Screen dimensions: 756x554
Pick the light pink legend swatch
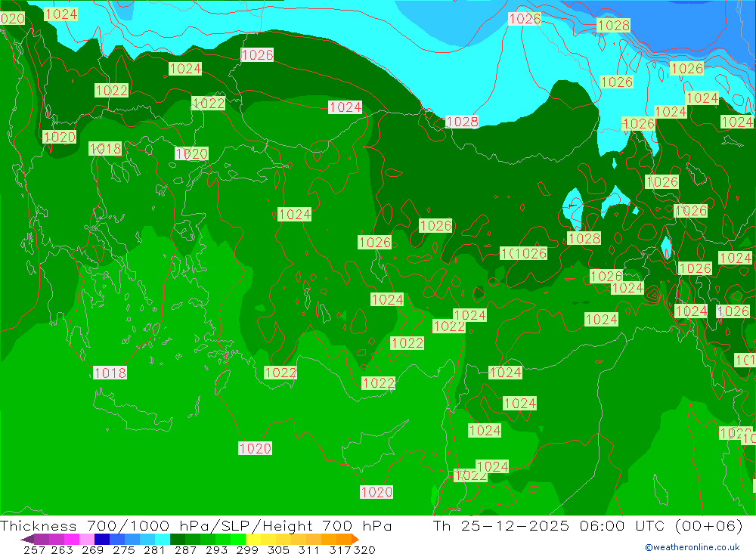pos(87,539)
